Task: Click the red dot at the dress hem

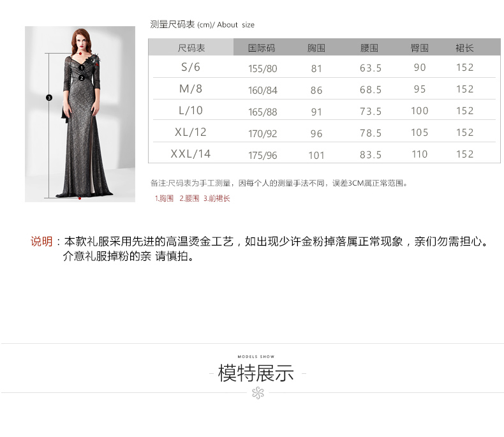Action: pos(79,198)
